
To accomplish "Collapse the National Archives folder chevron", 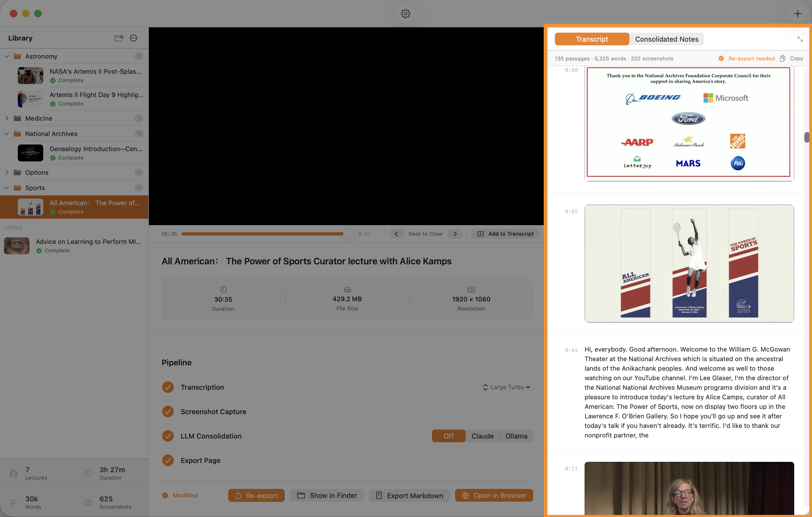I will [7, 134].
